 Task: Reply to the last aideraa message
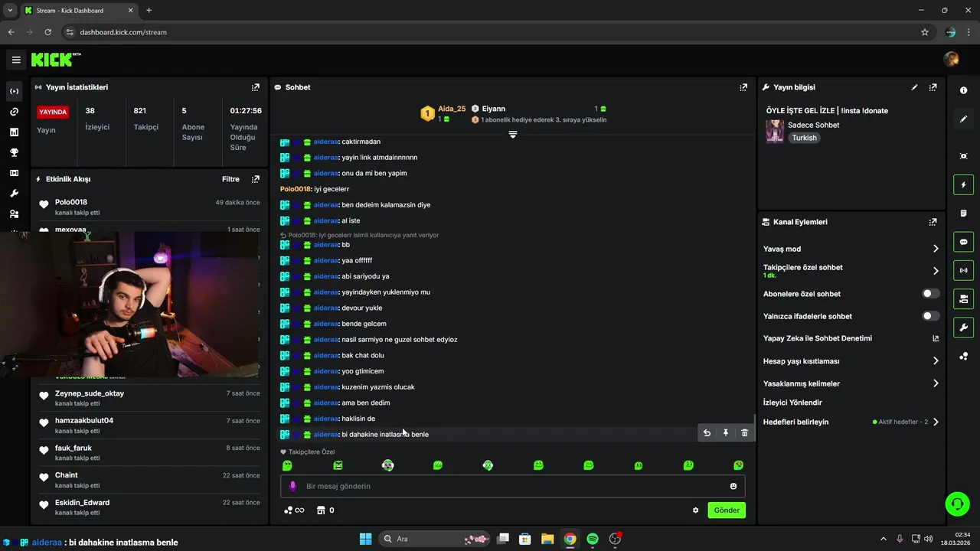(707, 433)
